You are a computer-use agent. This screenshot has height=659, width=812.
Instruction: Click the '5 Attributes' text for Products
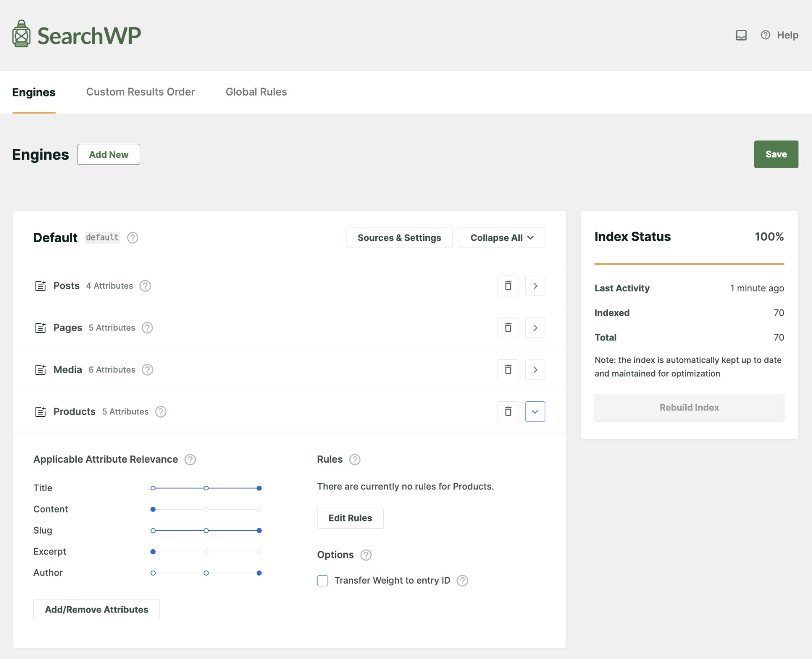(x=125, y=412)
